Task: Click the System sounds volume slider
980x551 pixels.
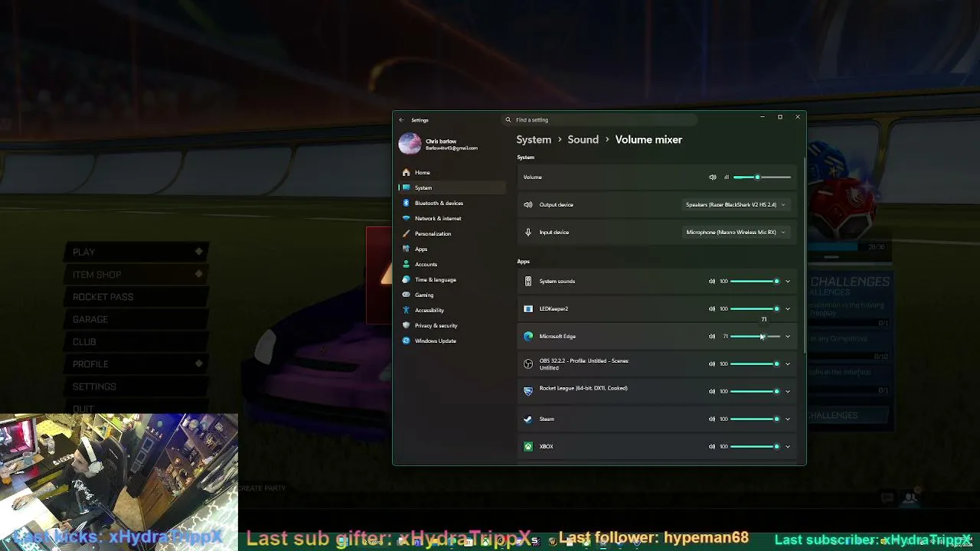Action: 755,282
